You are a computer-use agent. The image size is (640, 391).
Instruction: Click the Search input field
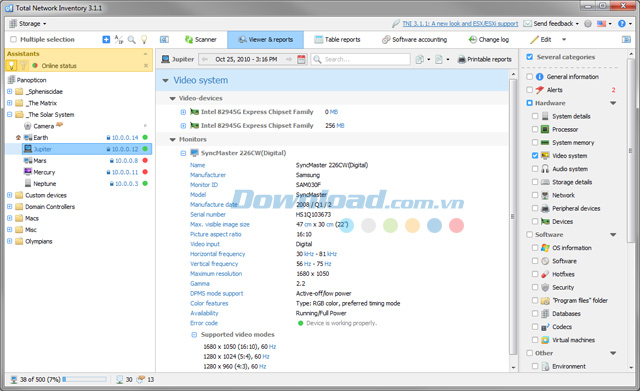[360, 59]
